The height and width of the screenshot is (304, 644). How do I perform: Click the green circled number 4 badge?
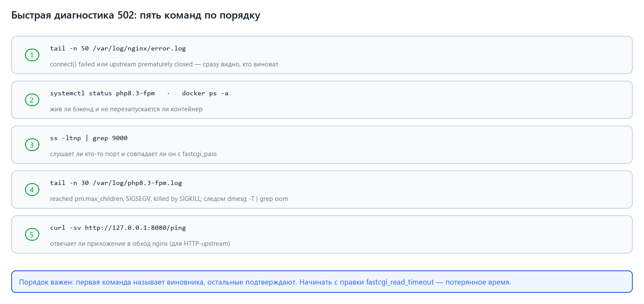(x=32, y=190)
